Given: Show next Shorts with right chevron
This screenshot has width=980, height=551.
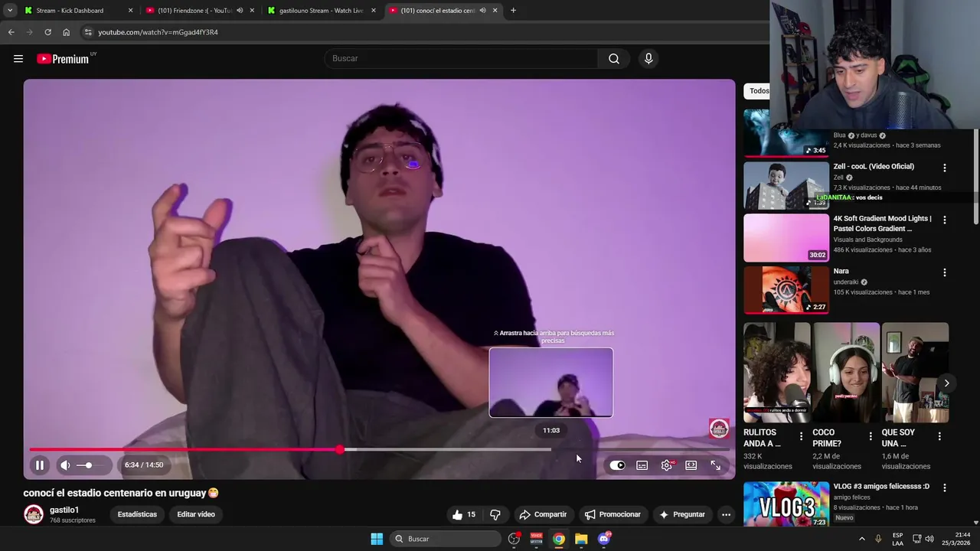Looking at the screenshot, I should click(946, 383).
